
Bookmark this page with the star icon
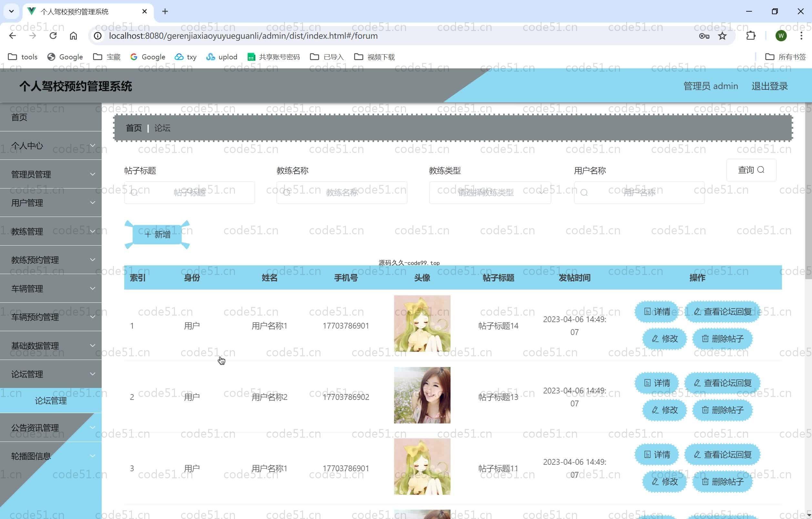click(722, 36)
